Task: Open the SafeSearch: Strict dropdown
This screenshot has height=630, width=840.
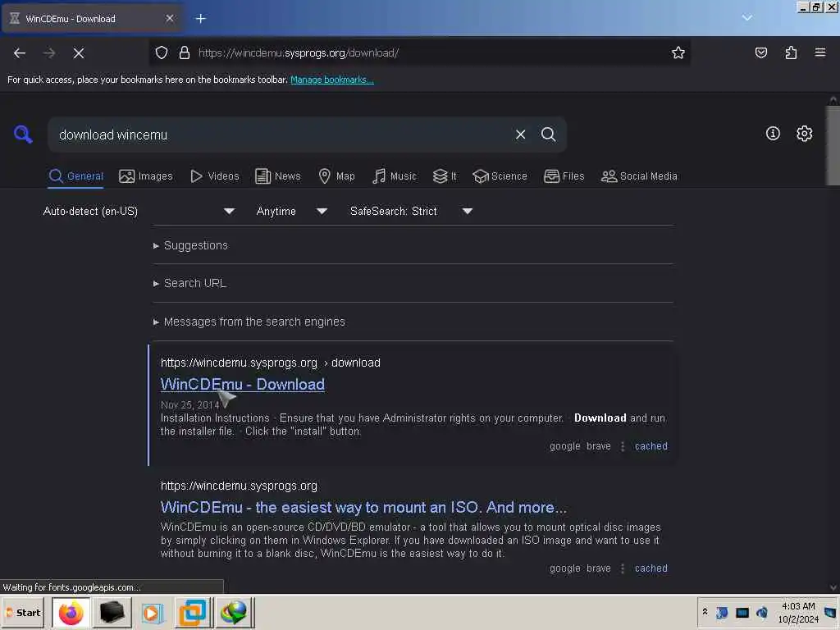Action: click(411, 211)
